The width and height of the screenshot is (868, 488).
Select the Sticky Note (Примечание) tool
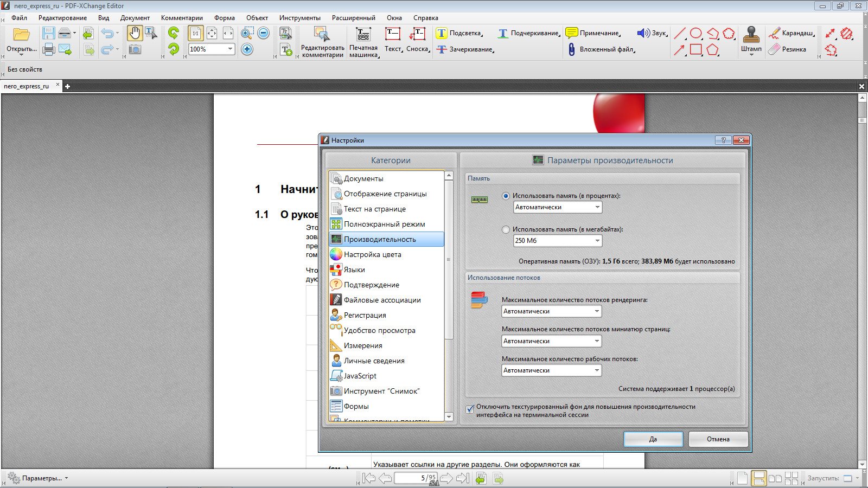[592, 33]
